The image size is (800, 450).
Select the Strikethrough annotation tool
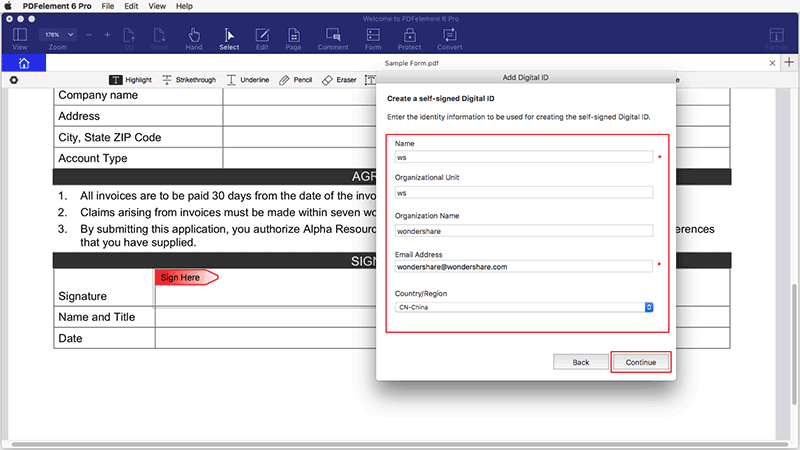(x=189, y=80)
